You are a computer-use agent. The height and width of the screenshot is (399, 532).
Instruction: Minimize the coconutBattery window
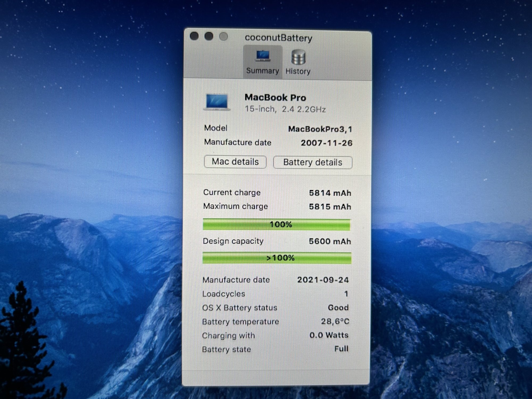click(209, 36)
